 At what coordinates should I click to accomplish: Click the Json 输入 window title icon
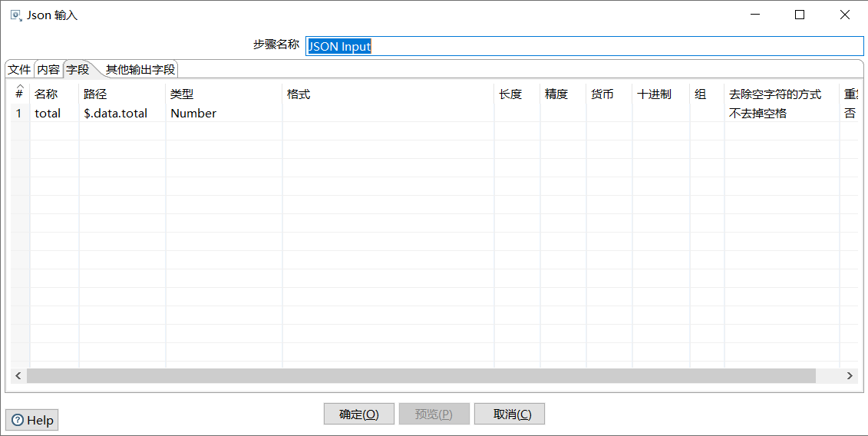(17, 15)
